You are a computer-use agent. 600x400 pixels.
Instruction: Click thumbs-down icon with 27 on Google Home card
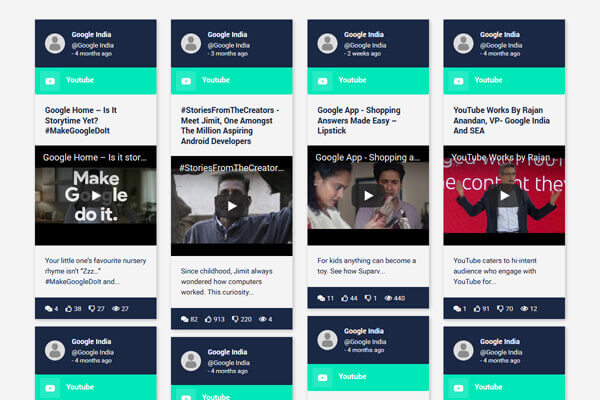92,309
